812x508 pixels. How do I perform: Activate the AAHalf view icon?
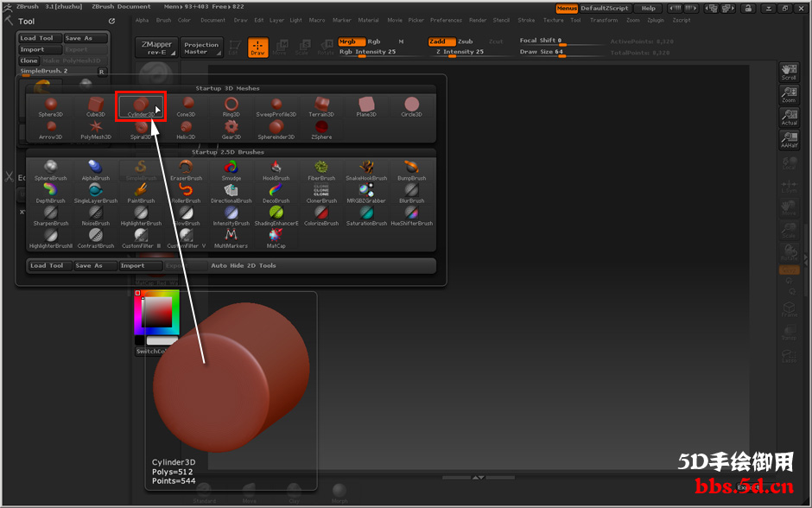(x=789, y=140)
